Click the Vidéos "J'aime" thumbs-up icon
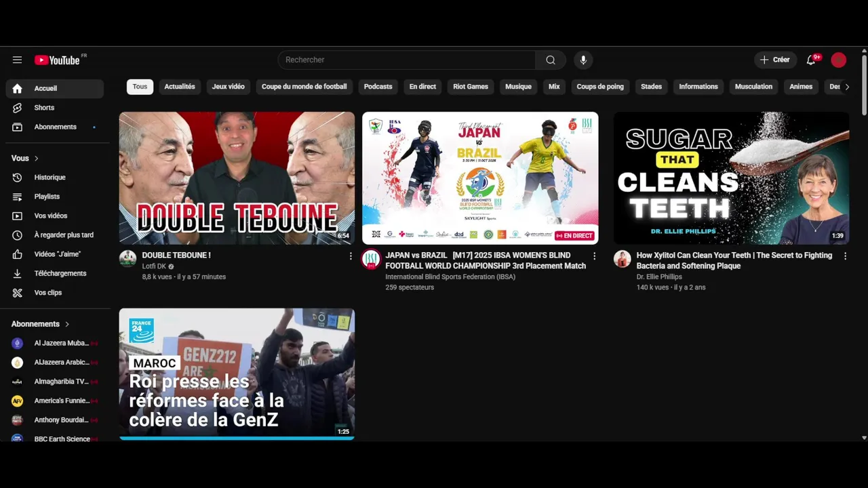Image resolution: width=868 pixels, height=488 pixels. point(17,254)
